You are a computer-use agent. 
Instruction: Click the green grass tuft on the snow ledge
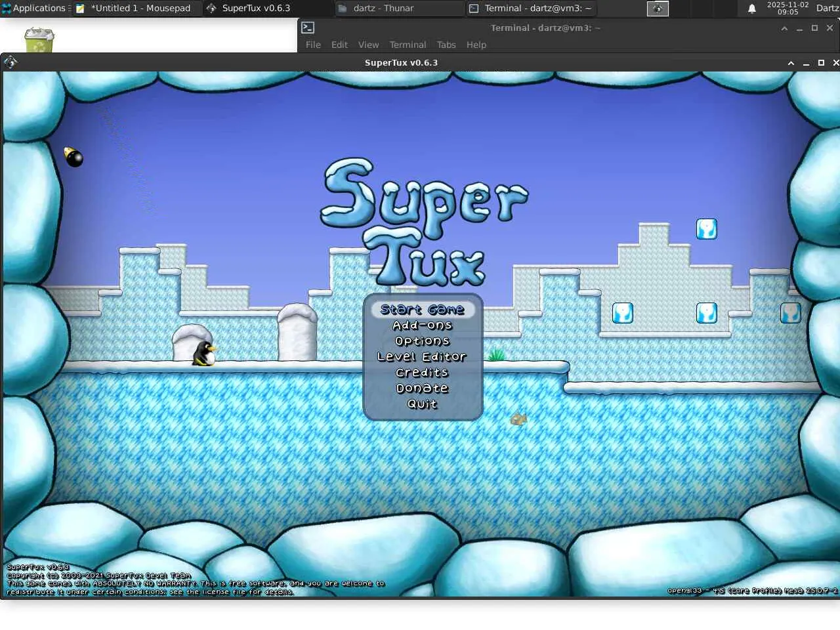click(x=497, y=355)
